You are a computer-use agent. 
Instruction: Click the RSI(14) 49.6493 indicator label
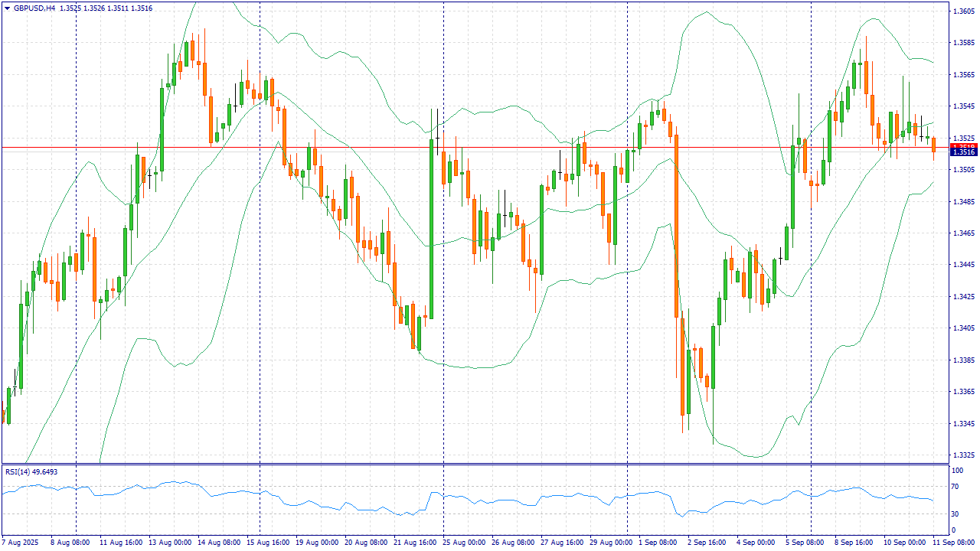(31, 472)
